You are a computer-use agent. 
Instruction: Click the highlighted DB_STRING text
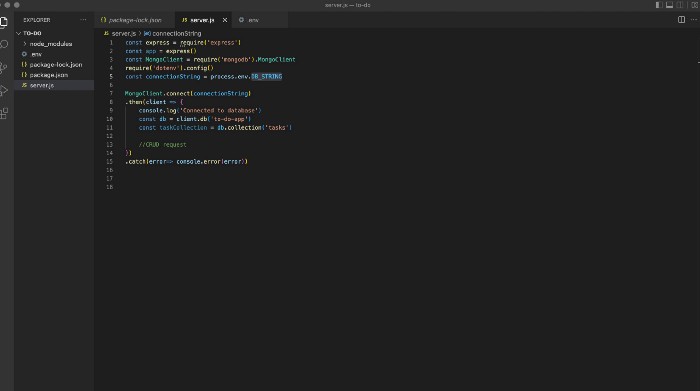coord(267,77)
